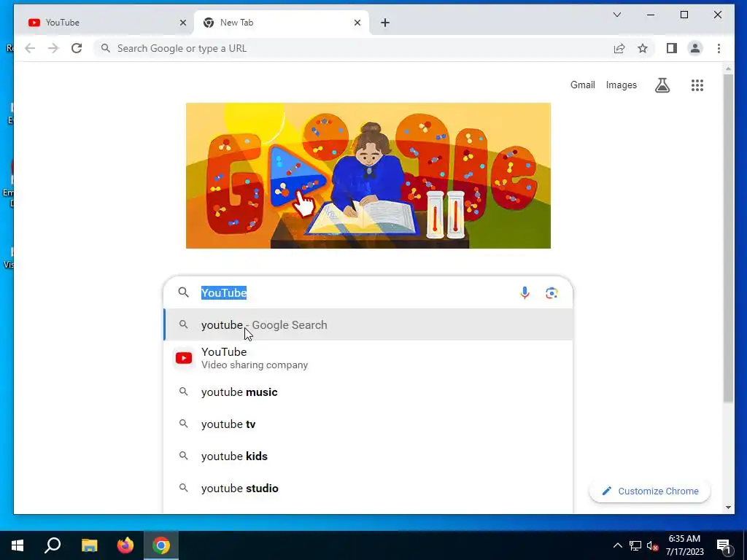Reload the current page
This screenshot has height=560, width=747.
[77, 48]
